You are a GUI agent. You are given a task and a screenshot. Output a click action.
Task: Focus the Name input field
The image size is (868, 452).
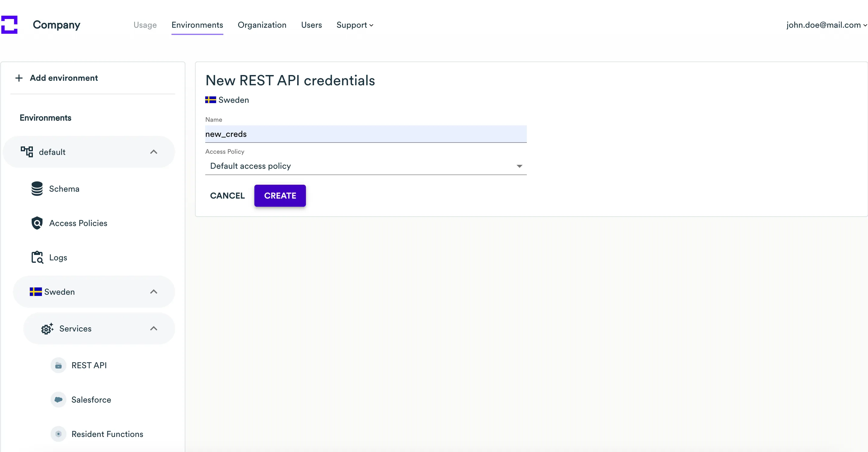click(366, 134)
